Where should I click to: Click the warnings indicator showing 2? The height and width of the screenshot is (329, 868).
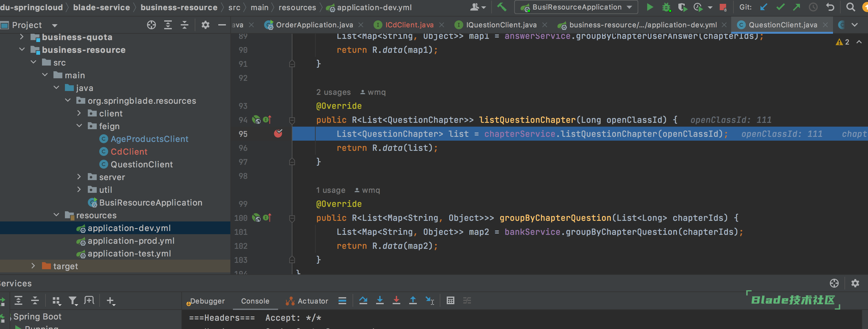tap(843, 42)
